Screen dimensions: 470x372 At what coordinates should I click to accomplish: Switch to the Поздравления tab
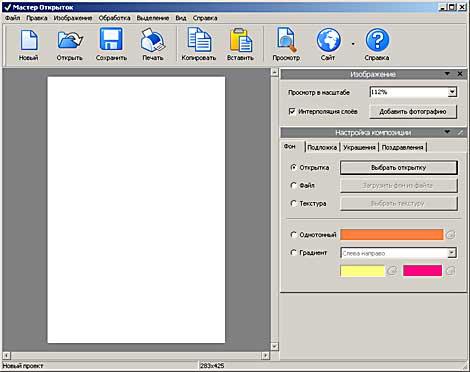tap(403, 147)
